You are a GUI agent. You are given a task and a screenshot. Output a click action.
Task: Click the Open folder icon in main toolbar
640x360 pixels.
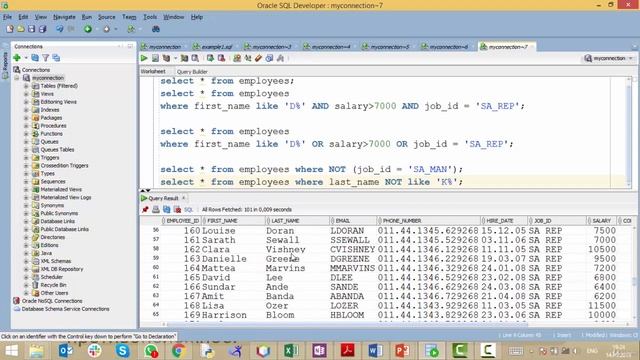[20, 29]
